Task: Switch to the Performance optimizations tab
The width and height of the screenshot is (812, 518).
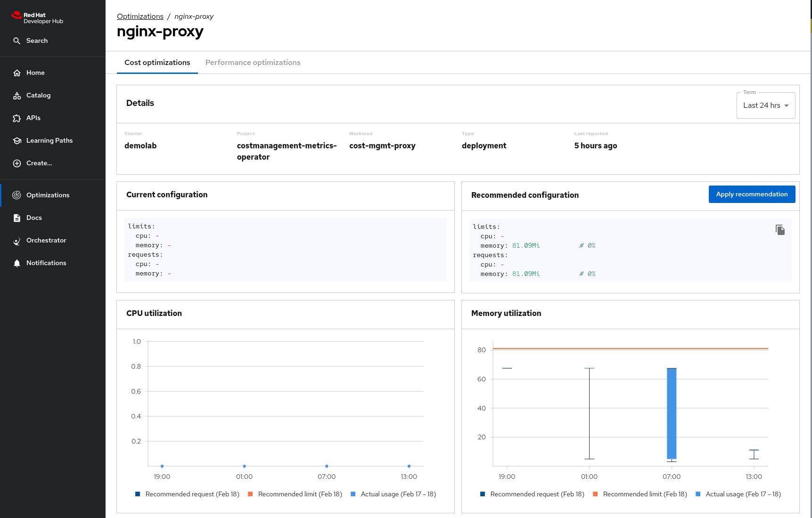Action: click(253, 63)
